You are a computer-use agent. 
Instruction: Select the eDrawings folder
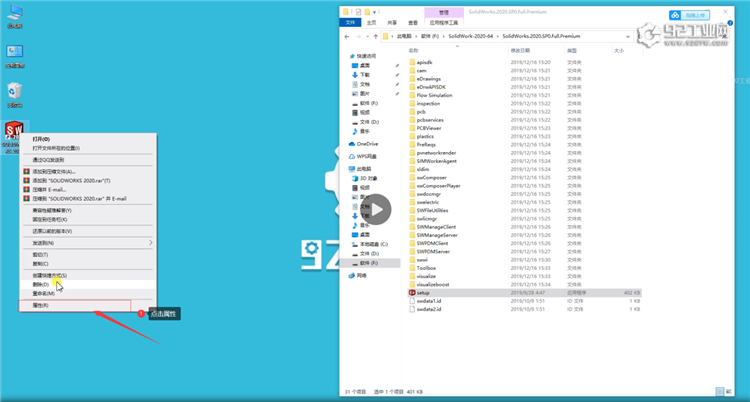pyautogui.click(x=428, y=78)
